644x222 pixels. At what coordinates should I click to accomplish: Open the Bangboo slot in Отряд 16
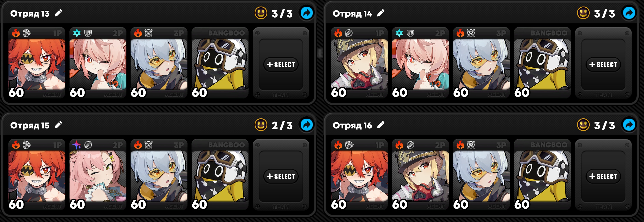pos(542,174)
